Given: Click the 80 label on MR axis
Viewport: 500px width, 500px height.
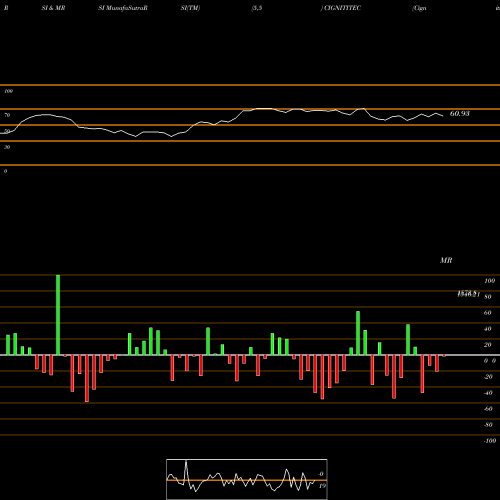Looking at the screenshot, I should pos(488,297).
